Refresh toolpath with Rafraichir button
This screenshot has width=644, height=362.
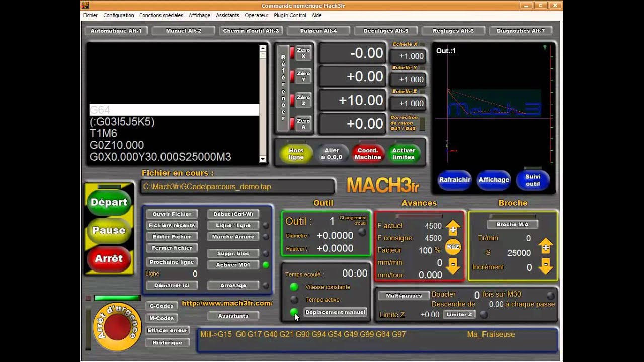455,180
